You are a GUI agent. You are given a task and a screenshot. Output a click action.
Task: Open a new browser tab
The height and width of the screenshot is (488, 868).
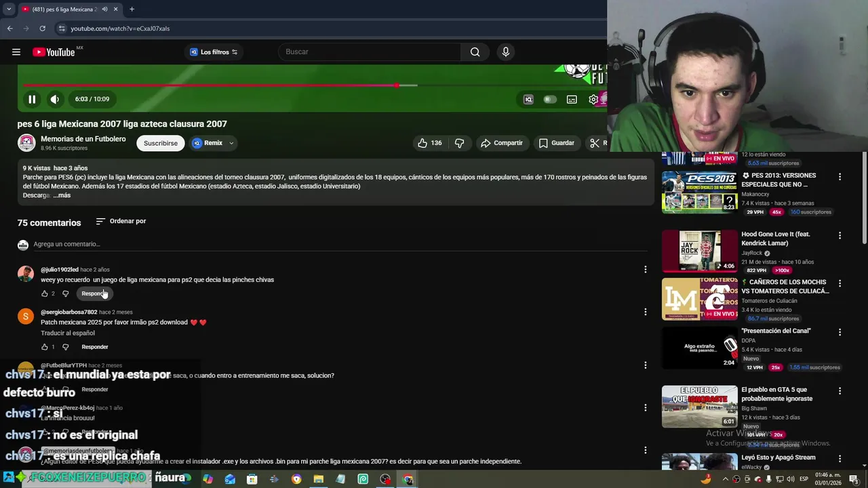[132, 9]
